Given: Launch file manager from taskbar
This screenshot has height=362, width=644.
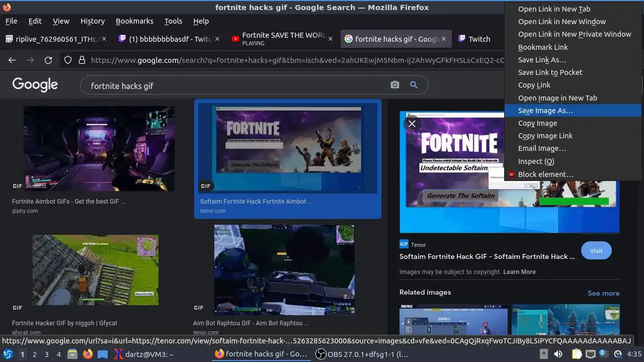Looking at the screenshot, I should point(72,354).
